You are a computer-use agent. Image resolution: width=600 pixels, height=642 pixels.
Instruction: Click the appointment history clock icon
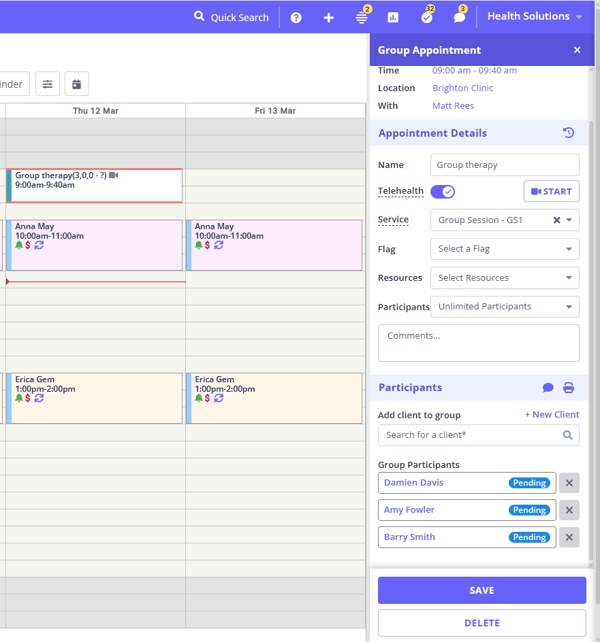point(569,133)
